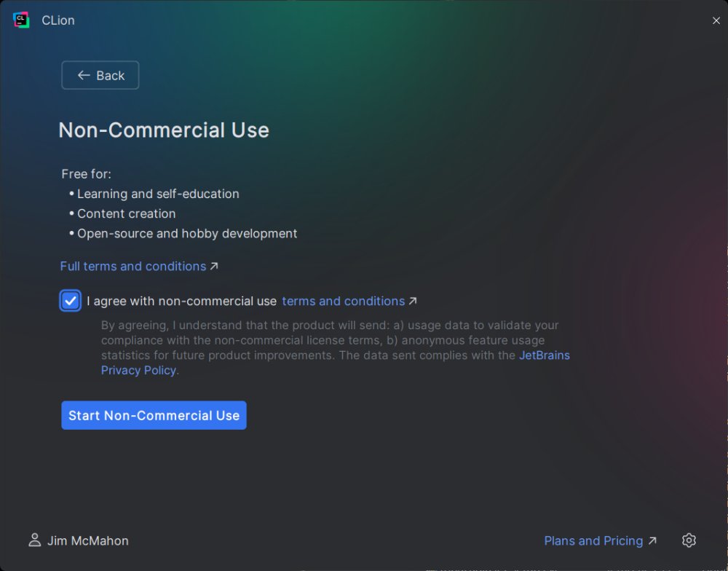Click the Back button
This screenshot has width=728, height=571.
(x=100, y=75)
